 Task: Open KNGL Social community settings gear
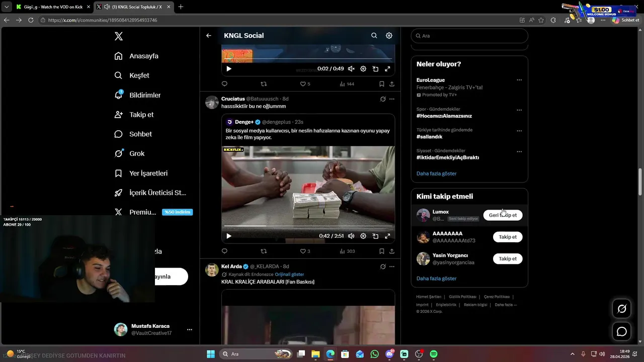[389, 36]
